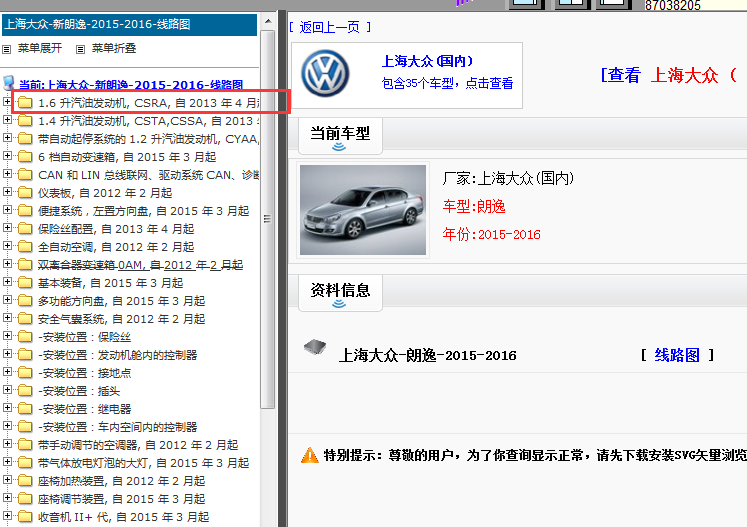Click the Volkswagen logo
747x527 pixels.
(325, 74)
